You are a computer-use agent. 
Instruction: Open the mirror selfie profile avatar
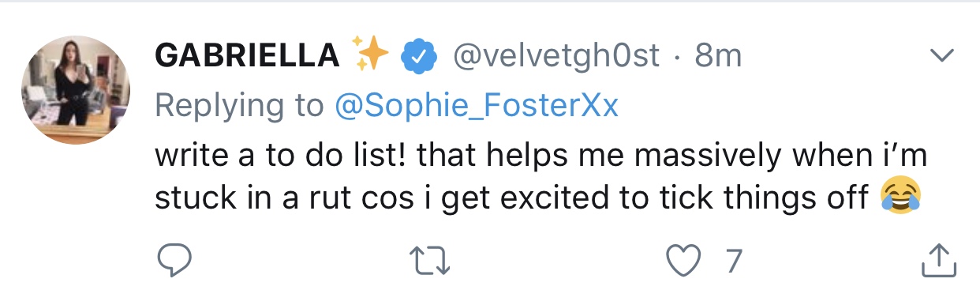(x=76, y=89)
